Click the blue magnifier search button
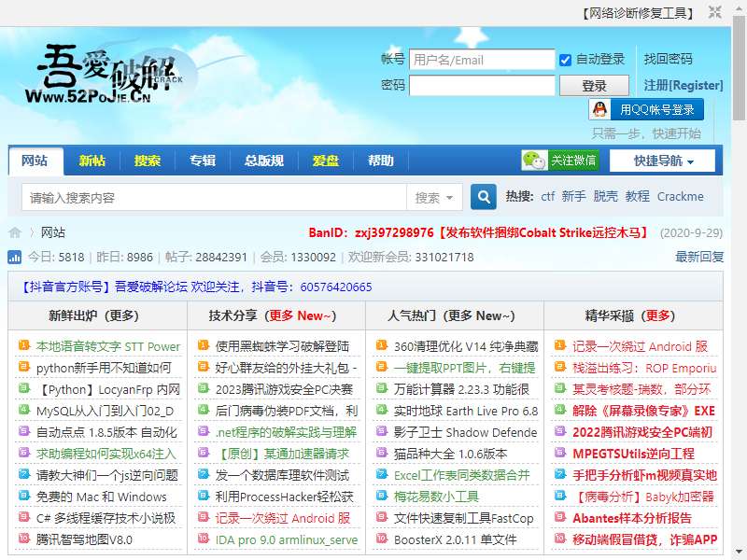Screen dimensions: 747x560 tap(484, 197)
